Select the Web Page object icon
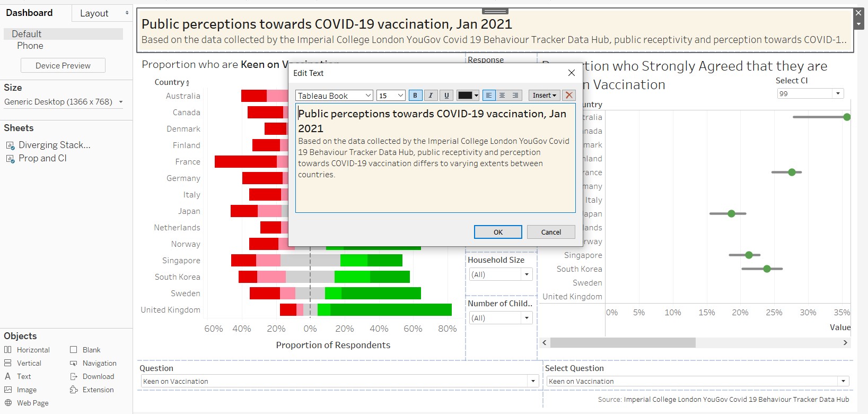This screenshot has width=868, height=414. pyautogui.click(x=8, y=403)
